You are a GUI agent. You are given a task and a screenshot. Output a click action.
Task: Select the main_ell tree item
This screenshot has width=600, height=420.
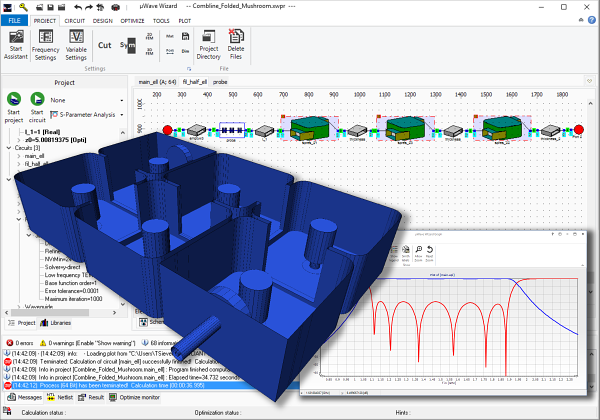[35, 156]
